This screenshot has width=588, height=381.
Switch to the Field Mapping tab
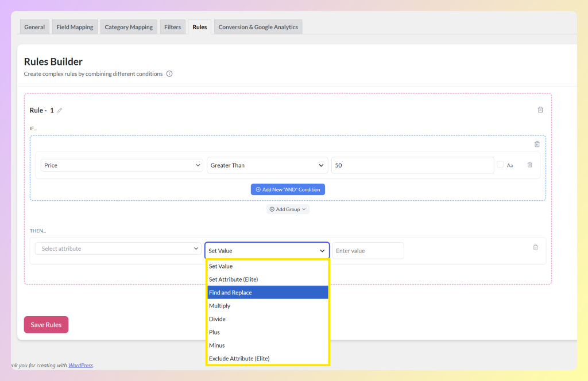click(x=75, y=27)
